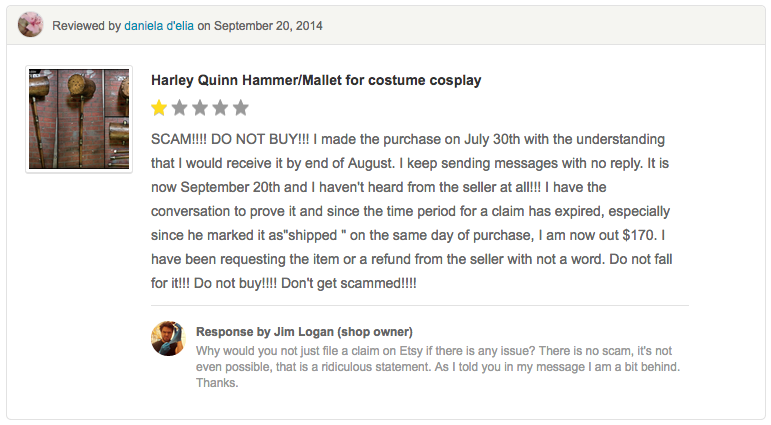The height and width of the screenshot is (425, 771).
Task: Select the third gray rating star
Action: [200, 108]
